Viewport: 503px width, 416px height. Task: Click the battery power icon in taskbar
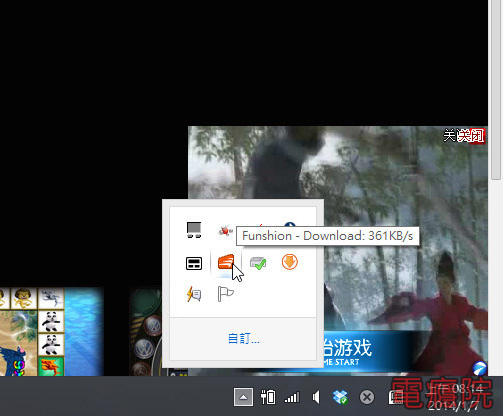click(x=268, y=397)
